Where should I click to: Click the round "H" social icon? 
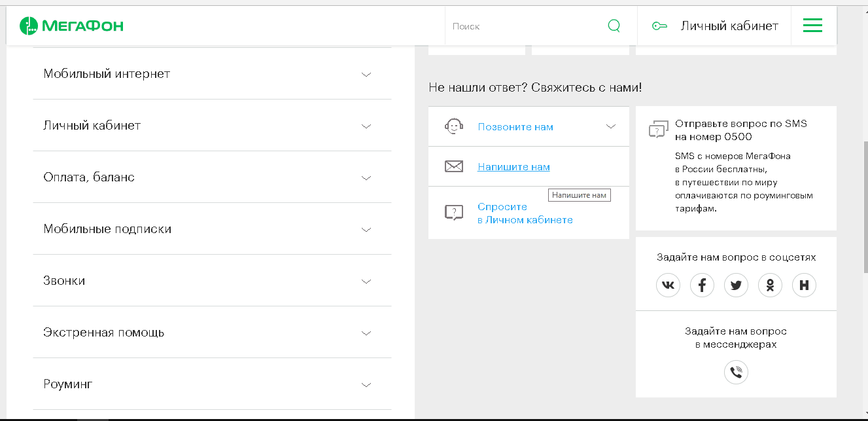coord(804,285)
